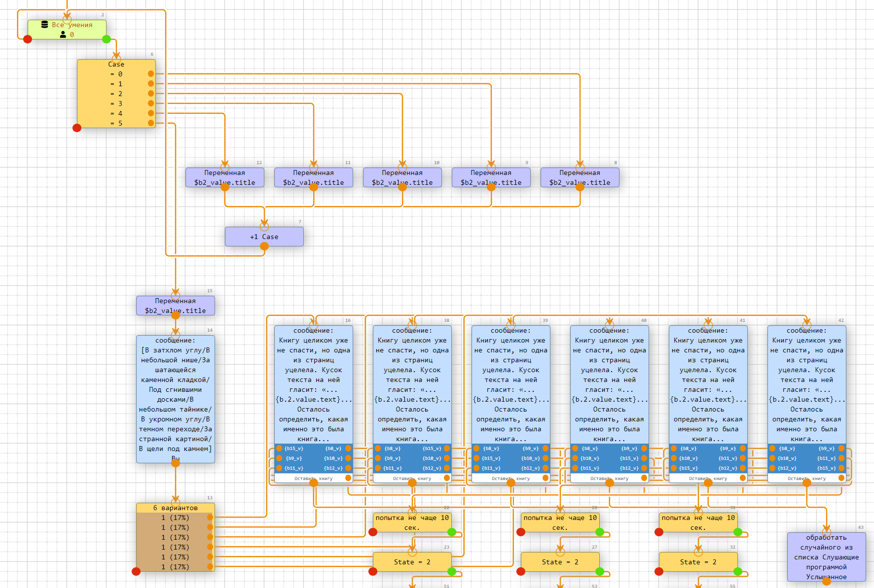This screenshot has height=588, width=874.
Task: Click the red port of '6 вариантов' node
Action: point(136,572)
